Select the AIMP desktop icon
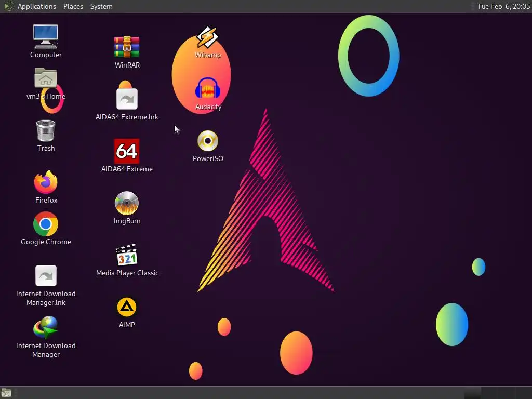Image resolution: width=532 pixels, height=399 pixels. point(127,307)
